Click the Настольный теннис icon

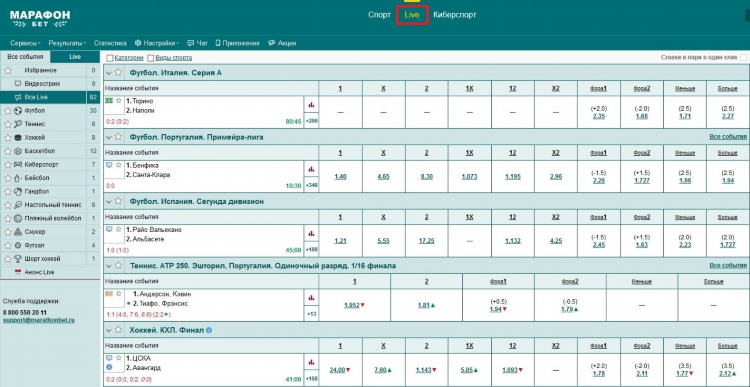click(18, 205)
